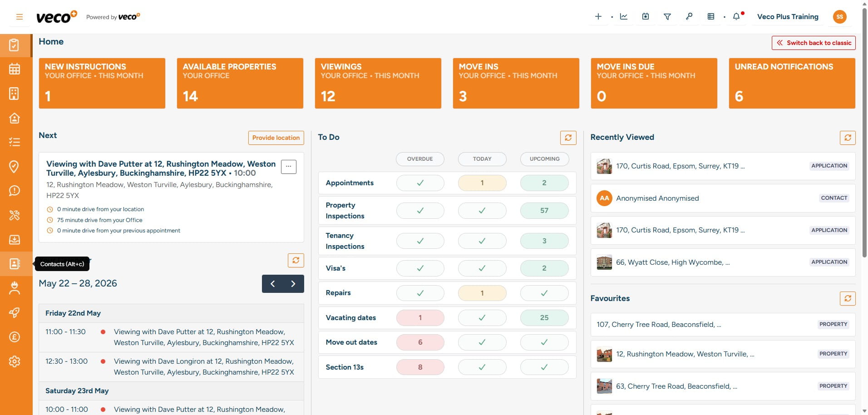Refresh the To Do panel
Image resolution: width=868 pixels, height=415 pixels.
coord(568,138)
